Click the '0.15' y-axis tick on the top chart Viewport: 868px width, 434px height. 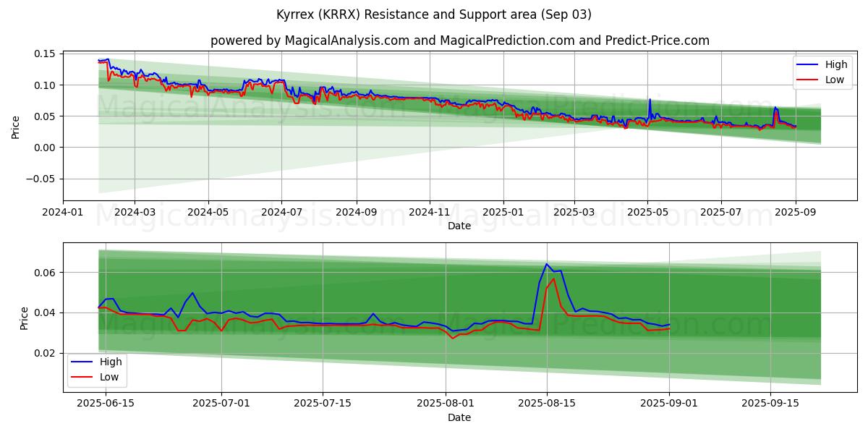(45, 54)
